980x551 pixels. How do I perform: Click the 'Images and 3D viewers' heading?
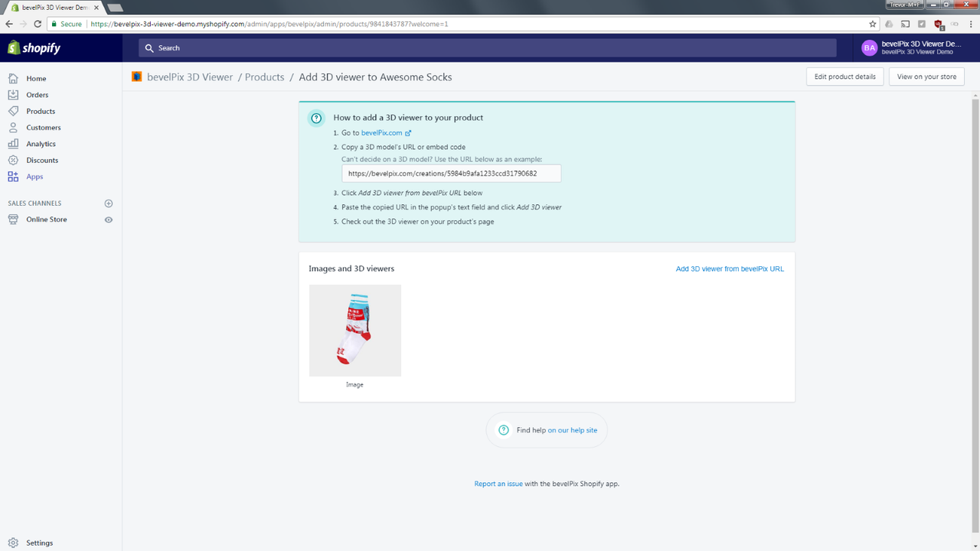point(351,269)
